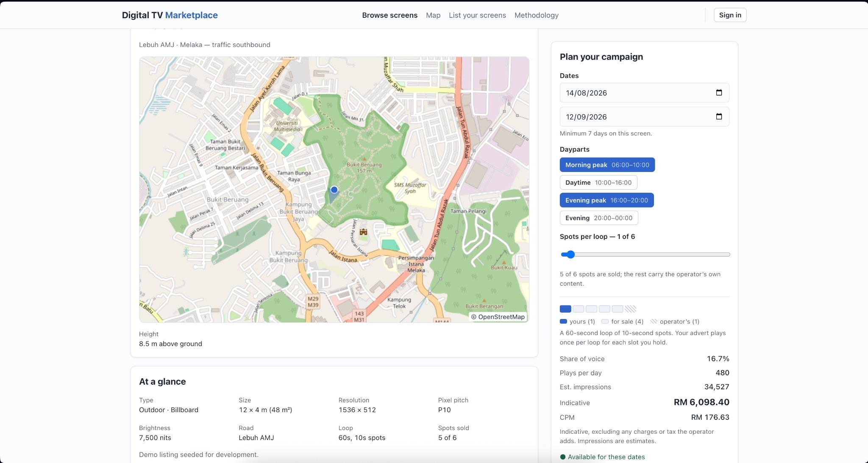Click the Height value 8.5 m above ground
Image resolution: width=868 pixels, height=463 pixels.
tap(170, 344)
